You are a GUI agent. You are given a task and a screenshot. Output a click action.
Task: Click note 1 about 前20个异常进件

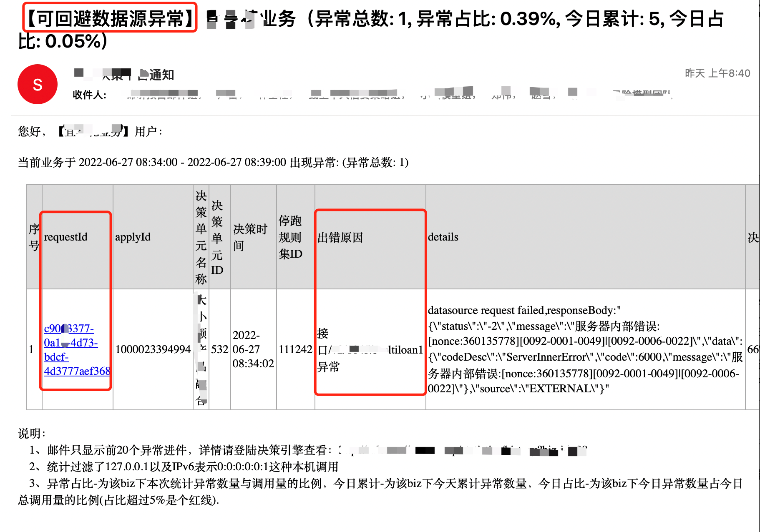coord(308,450)
